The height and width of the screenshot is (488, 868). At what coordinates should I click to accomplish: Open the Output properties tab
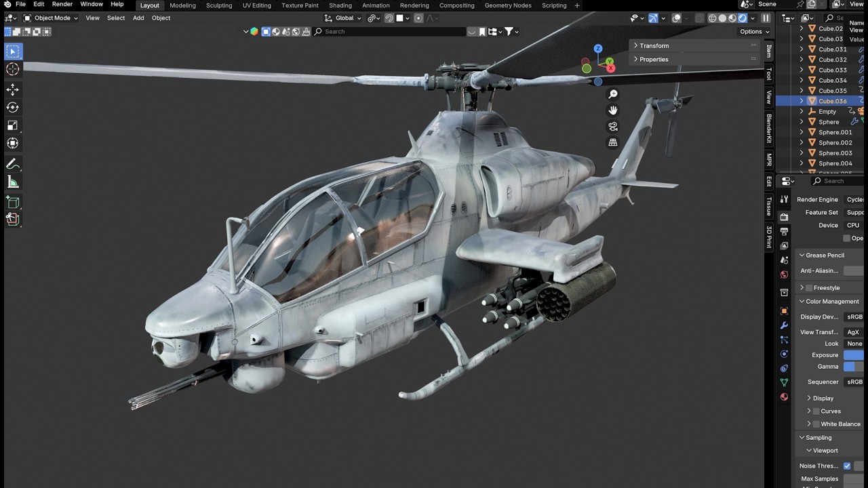point(785,231)
